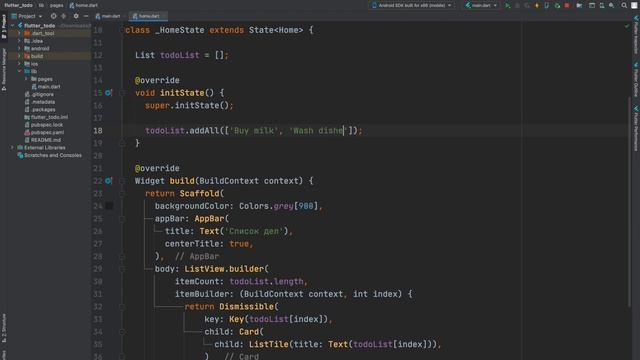Screen dimensions: 640x360
Task: Toggle code folding at the ListView.builder line
Action: click(x=122, y=269)
